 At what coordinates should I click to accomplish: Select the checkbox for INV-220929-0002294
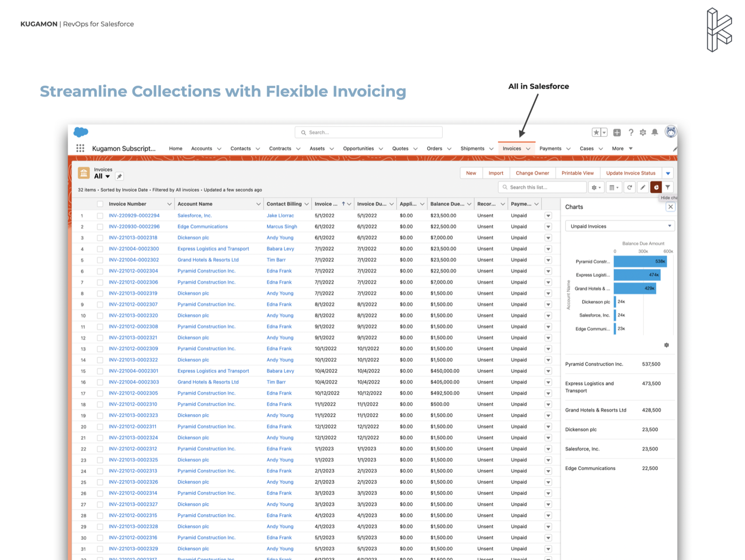100,215
